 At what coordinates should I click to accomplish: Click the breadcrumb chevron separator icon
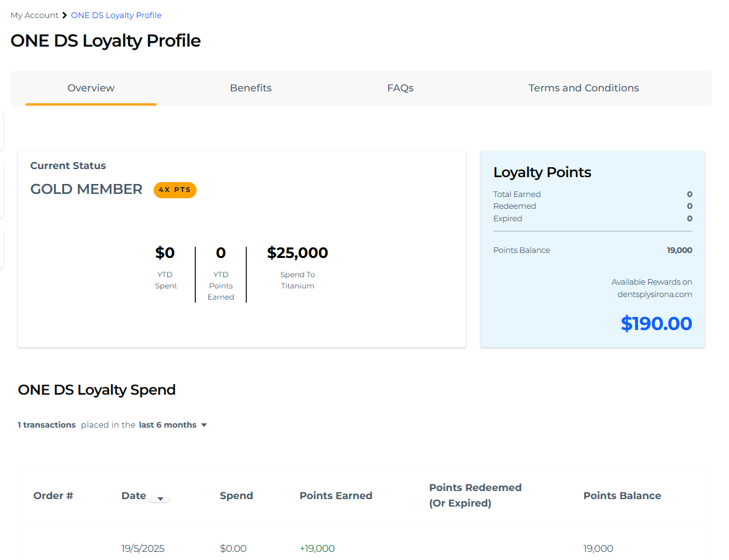(65, 15)
